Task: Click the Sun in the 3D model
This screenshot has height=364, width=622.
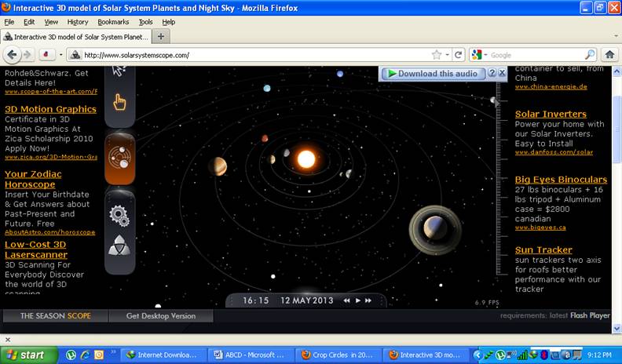Action: tap(306, 158)
